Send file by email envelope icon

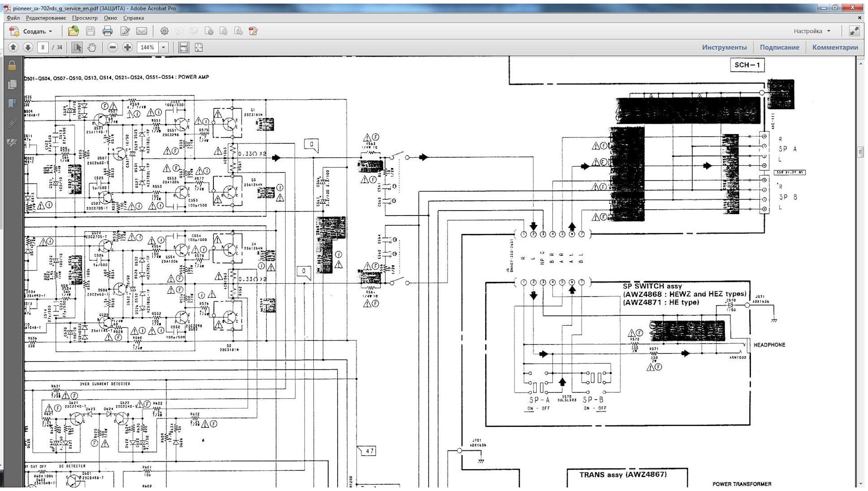coord(142,31)
